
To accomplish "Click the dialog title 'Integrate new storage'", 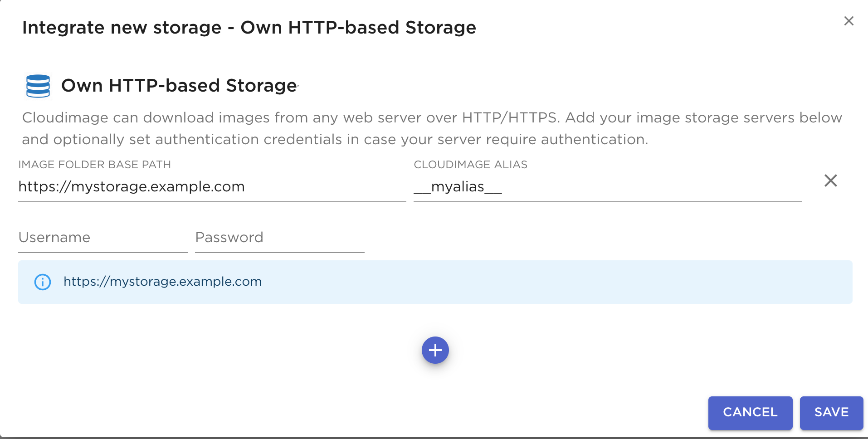I will [122, 28].
